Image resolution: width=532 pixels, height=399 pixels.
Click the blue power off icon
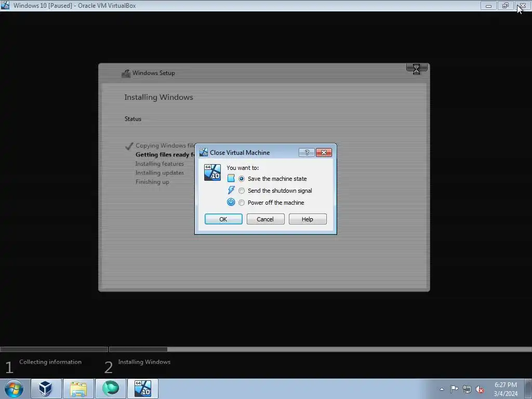pyautogui.click(x=231, y=202)
